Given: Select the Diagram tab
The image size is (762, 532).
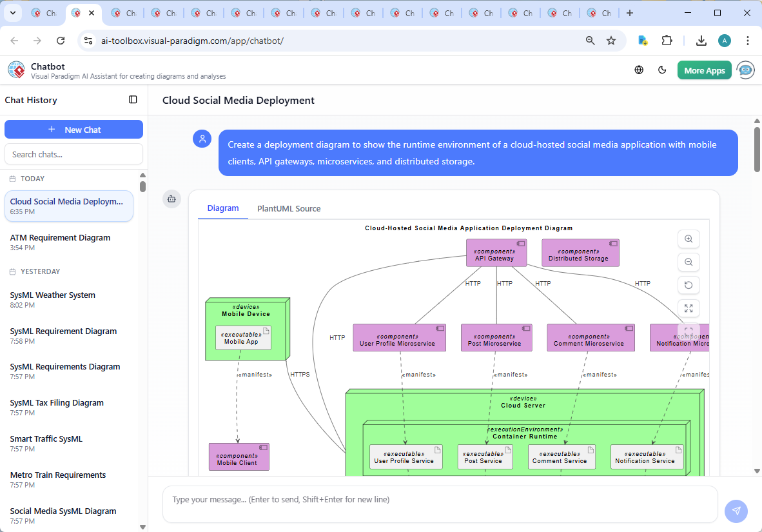Looking at the screenshot, I should pyautogui.click(x=223, y=208).
